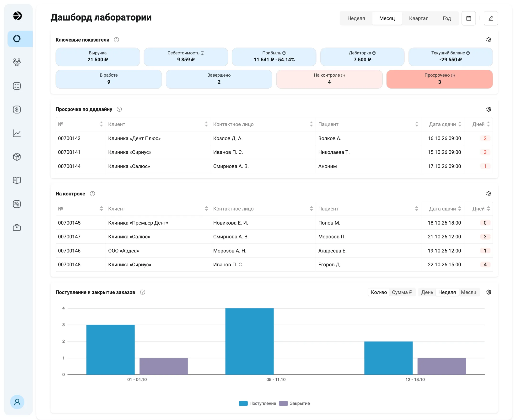Viewport: 516px width, 420px height.
Task: Open settings gear for Ключевые показатели
Action: (x=489, y=40)
